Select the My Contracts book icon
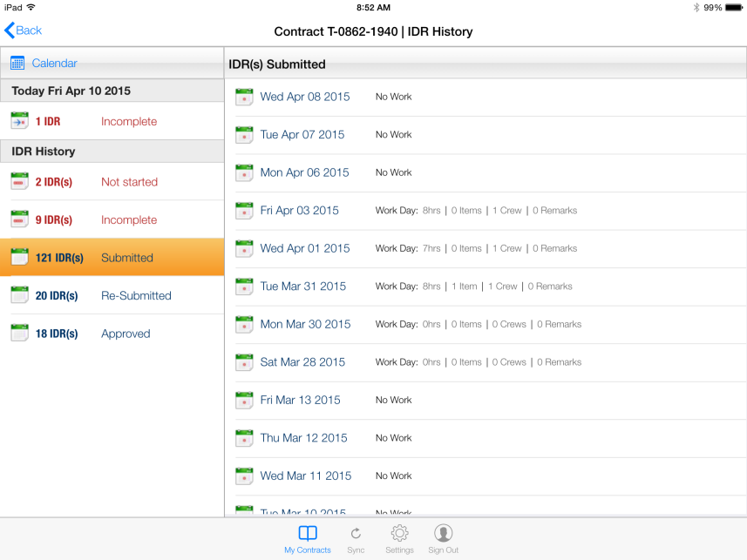 coord(308,534)
